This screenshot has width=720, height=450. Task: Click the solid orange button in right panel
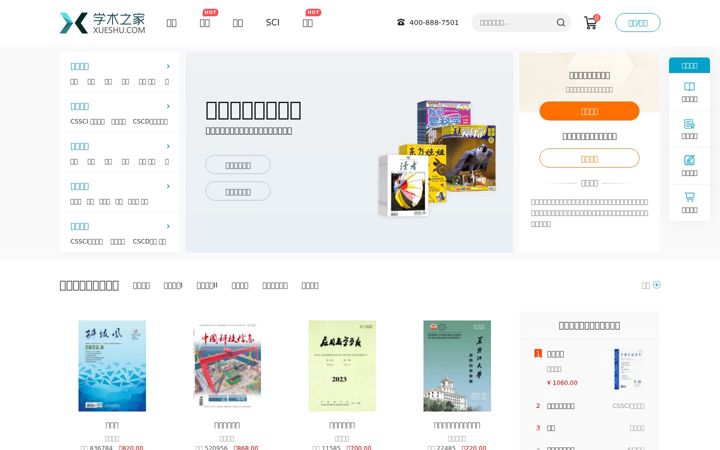589,111
